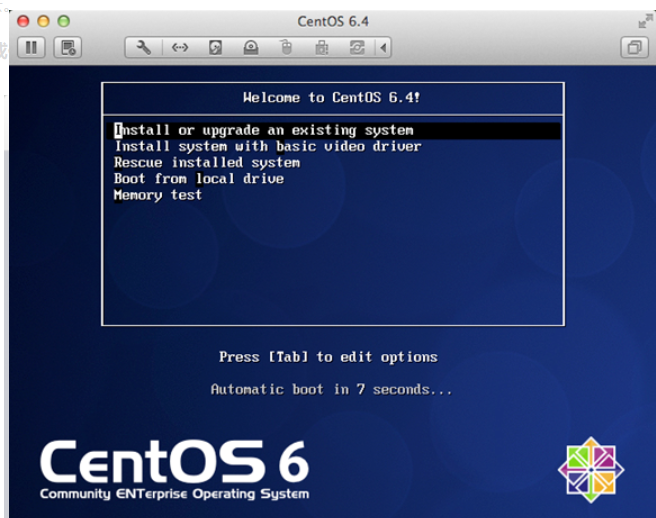Viewport: 656px width, 518px height.
Task: Open the snapshots button in toolbar
Action: pyautogui.click(x=67, y=47)
